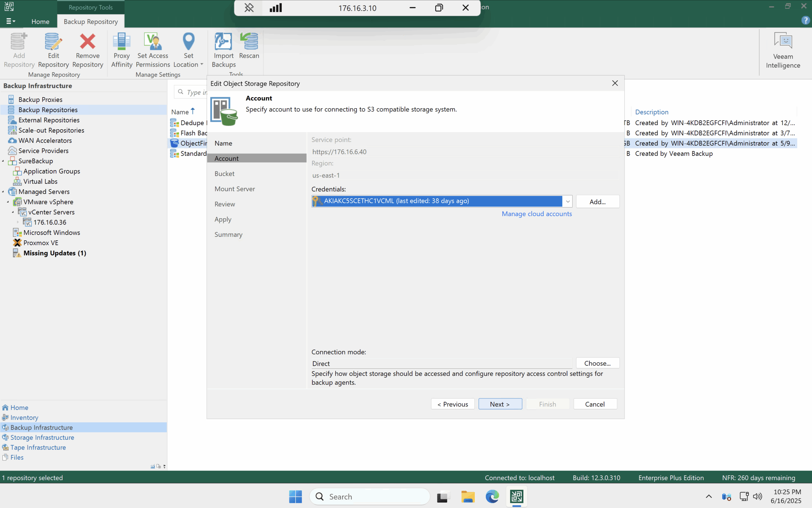Go to the Review wizard step
Viewport: 812px width, 508px height.
click(225, 204)
